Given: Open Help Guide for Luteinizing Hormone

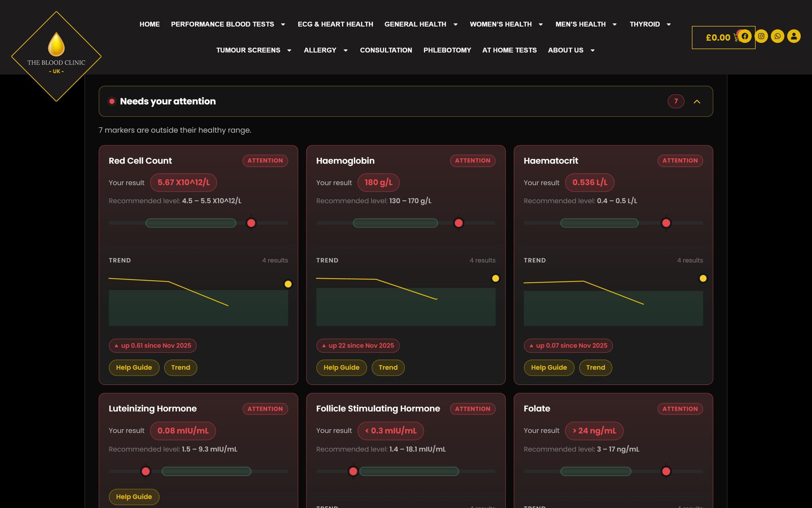Looking at the screenshot, I should click(x=134, y=497).
